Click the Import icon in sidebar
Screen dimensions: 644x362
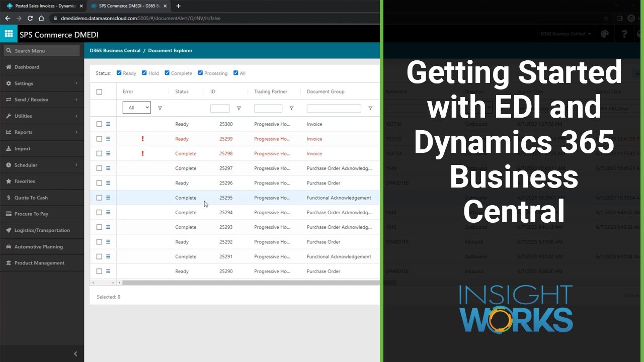click(x=9, y=149)
